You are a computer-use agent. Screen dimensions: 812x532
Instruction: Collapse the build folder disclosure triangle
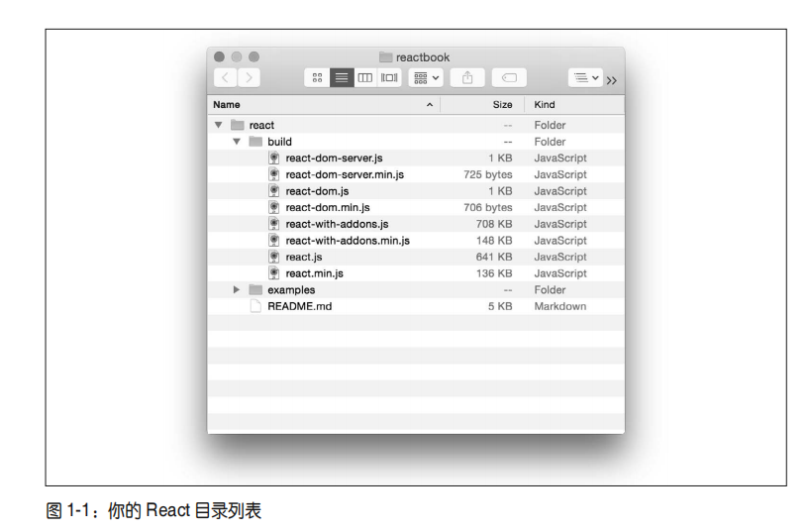tap(237, 142)
